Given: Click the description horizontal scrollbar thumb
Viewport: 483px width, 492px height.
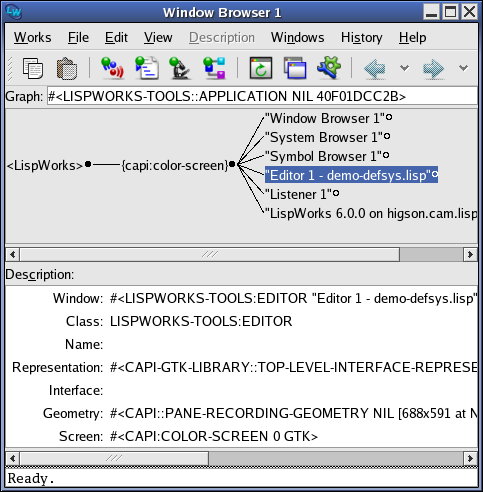Looking at the screenshot, I should 114,458.
